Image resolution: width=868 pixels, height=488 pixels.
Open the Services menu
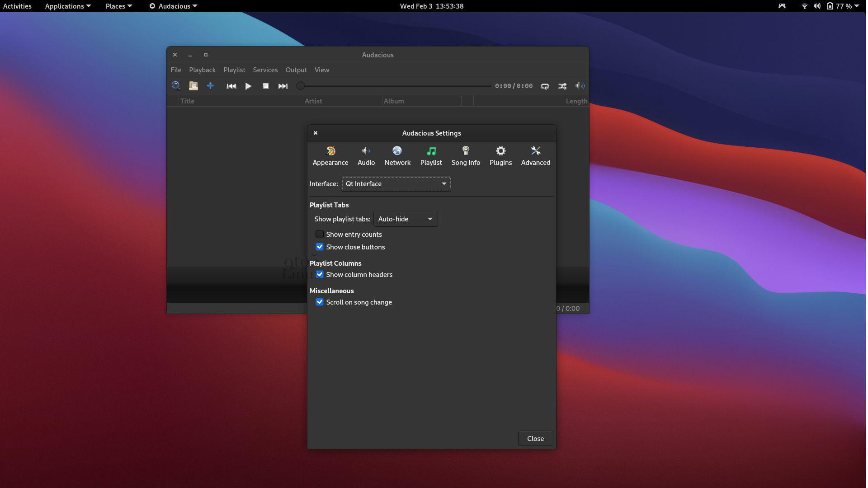[x=265, y=70]
